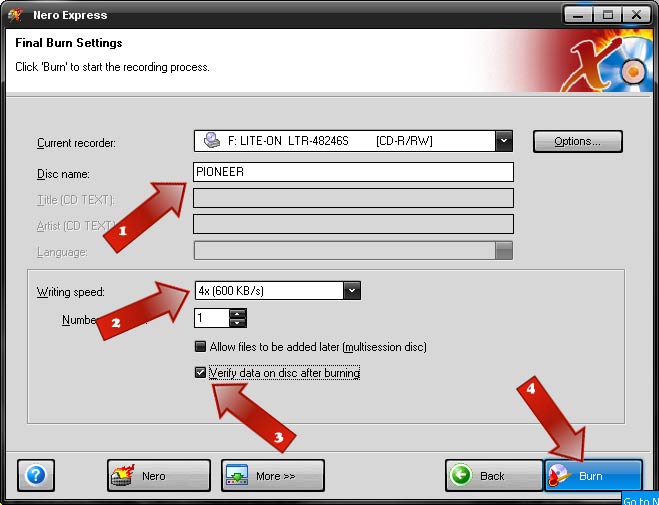Viewport: 659px width, 505px height.
Task: Maximize the Nero Express window
Action: [608, 15]
